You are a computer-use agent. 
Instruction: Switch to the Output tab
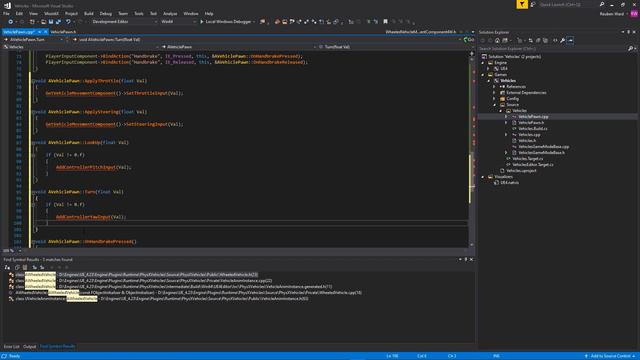coord(29,347)
